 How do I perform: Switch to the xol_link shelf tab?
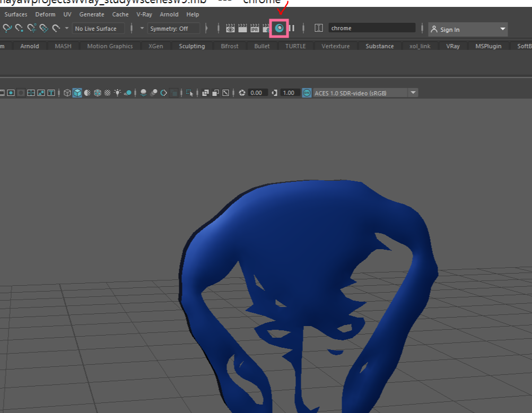point(420,46)
